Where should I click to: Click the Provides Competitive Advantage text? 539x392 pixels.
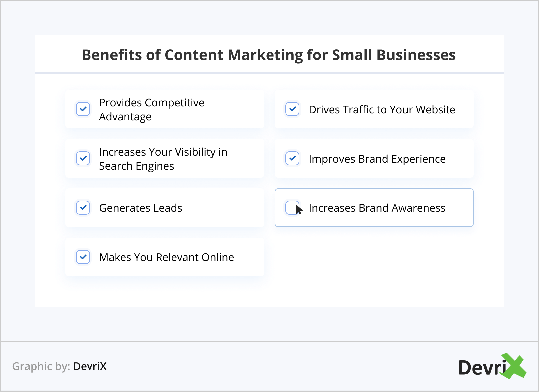click(151, 109)
